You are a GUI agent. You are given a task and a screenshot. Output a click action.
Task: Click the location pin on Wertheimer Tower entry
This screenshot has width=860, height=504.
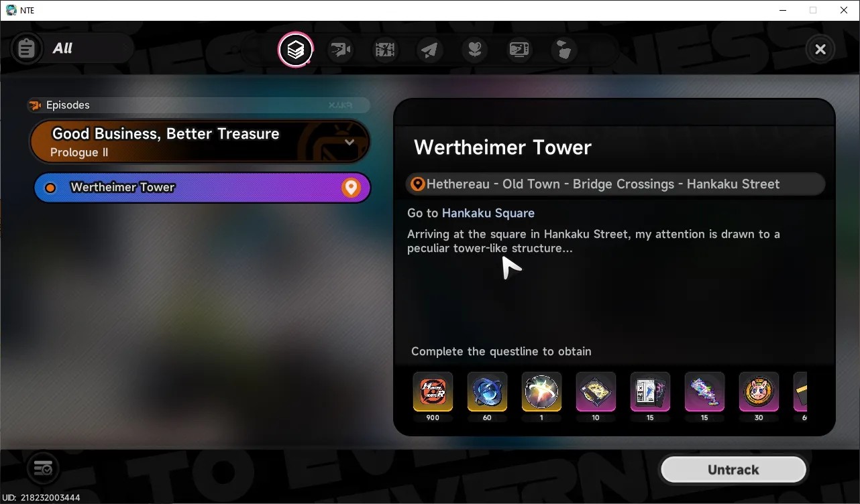pyautogui.click(x=351, y=188)
